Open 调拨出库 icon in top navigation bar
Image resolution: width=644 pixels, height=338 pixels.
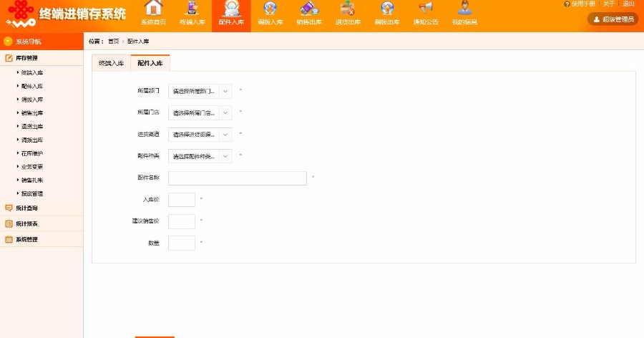click(x=387, y=8)
